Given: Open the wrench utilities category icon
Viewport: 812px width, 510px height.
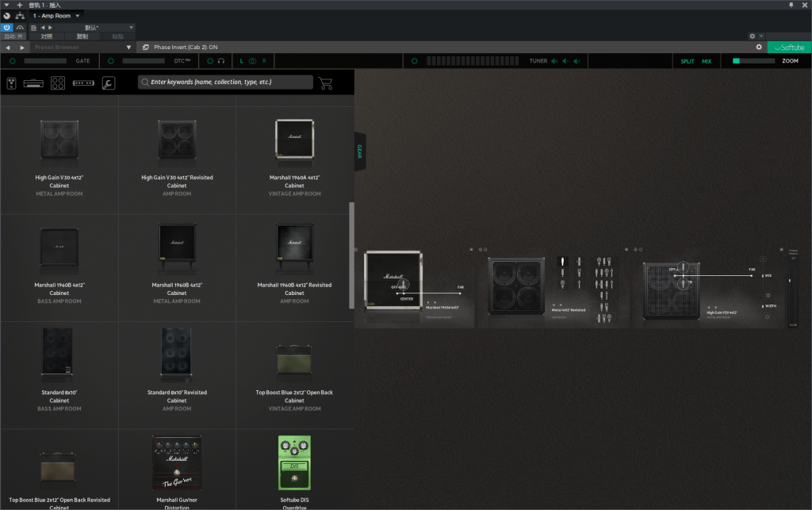Looking at the screenshot, I should [x=108, y=82].
